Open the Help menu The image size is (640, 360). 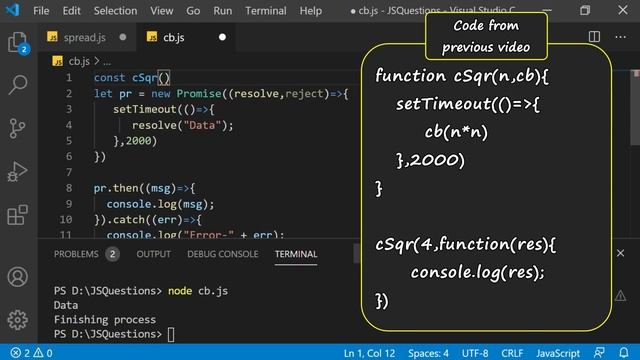[311, 11]
